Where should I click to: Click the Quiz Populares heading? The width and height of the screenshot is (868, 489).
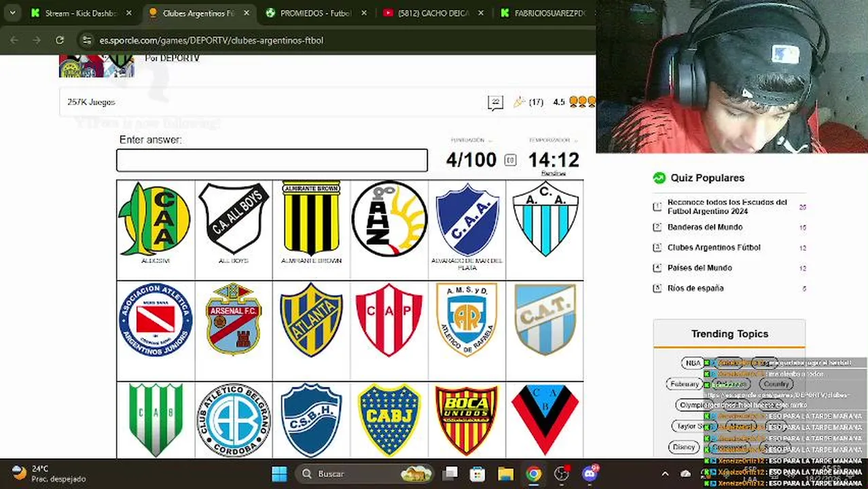[708, 178]
